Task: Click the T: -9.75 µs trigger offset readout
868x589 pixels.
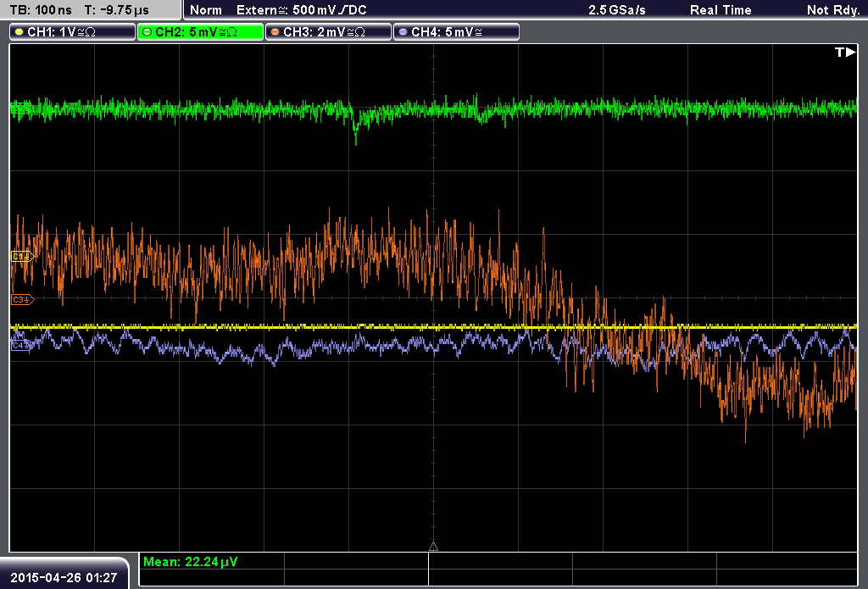Action: coord(117,10)
